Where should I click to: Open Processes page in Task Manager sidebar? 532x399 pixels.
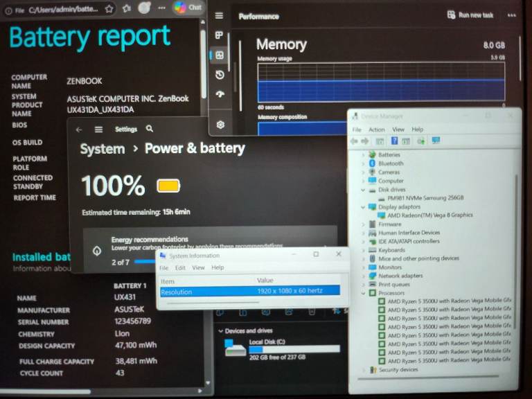(x=219, y=35)
